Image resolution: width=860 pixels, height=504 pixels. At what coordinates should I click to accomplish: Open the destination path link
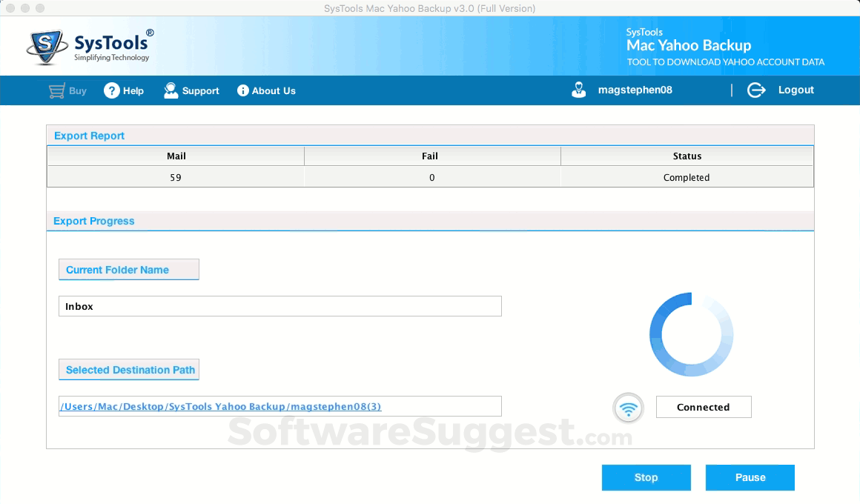click(220, 406)
